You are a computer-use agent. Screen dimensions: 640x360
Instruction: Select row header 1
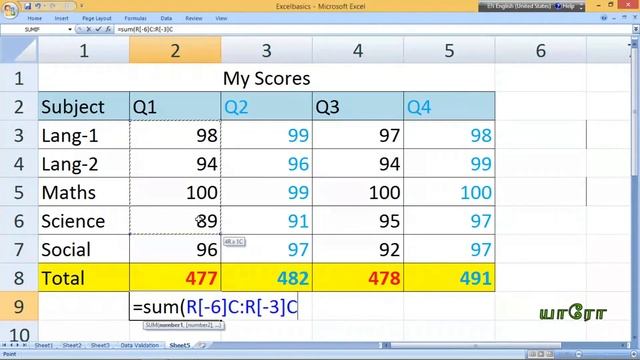coord(19,78)
